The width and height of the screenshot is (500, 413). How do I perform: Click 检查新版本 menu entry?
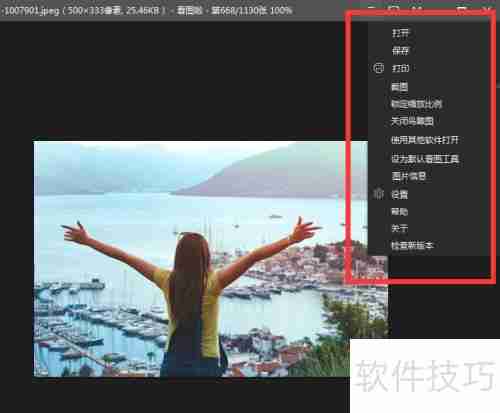(x=412, y=245)
